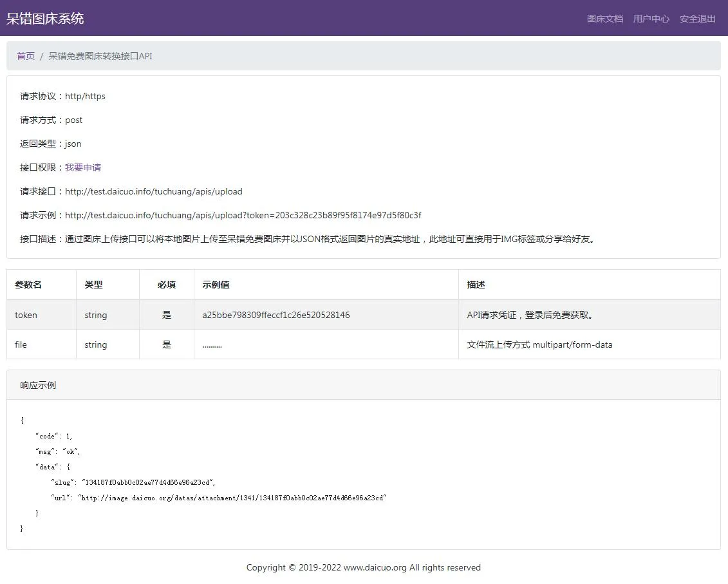The height and width of the screenshot is (584, 728).
Task: Click the 请求示例 URL containing the token
Action: (243, 215)
